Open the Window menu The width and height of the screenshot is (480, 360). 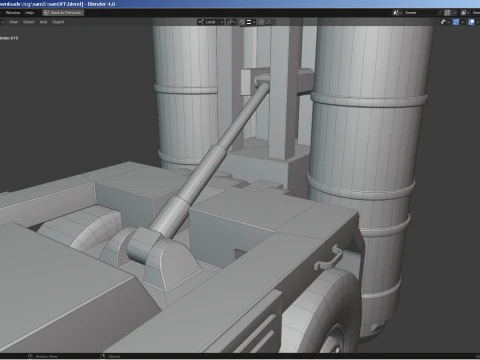[13, 13]
